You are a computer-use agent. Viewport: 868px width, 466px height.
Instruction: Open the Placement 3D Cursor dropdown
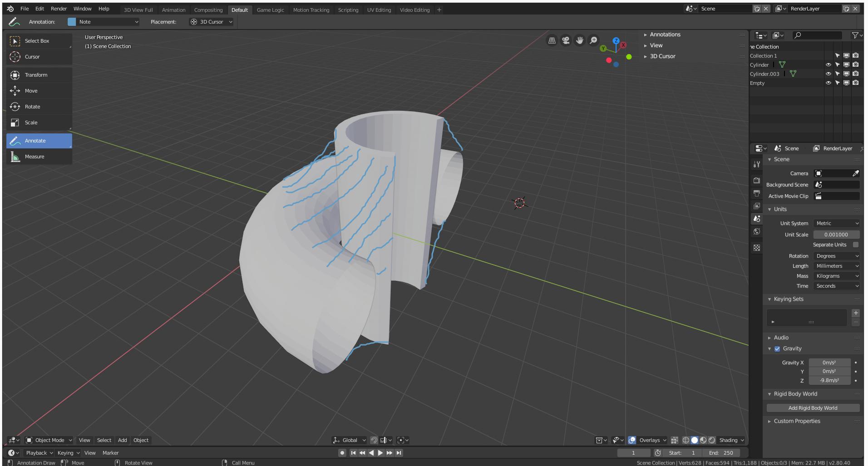[211, 22]
